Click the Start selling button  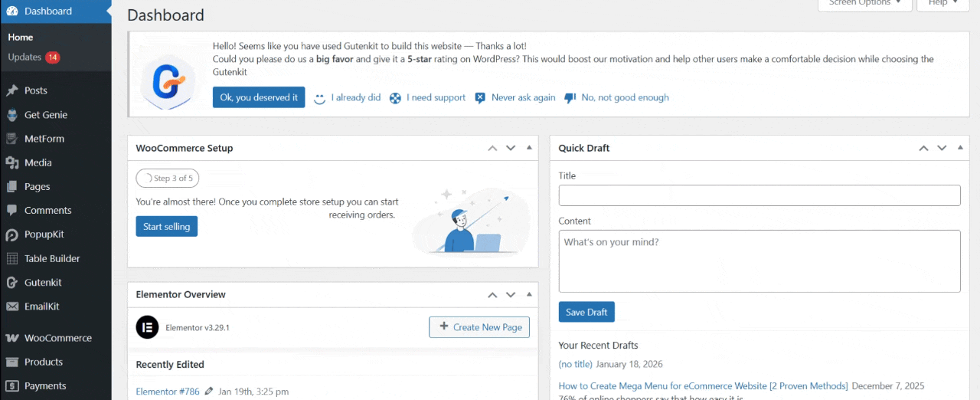tap(167, 227)
